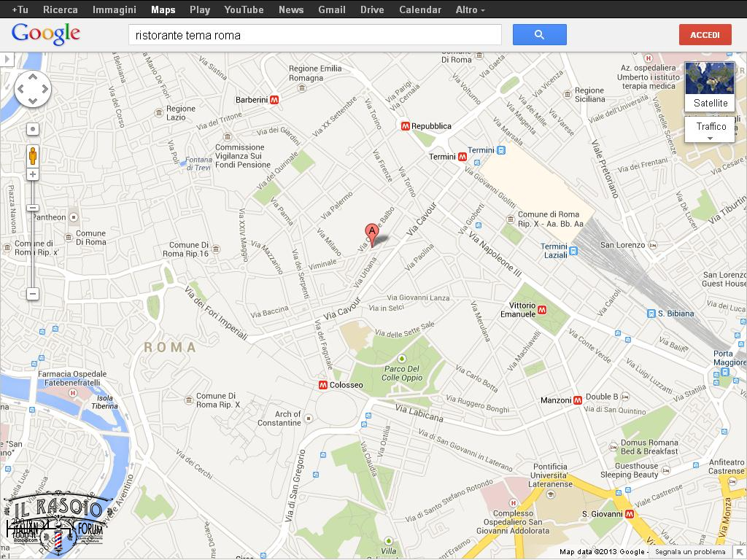Pan the map up with the arrow
The height and width of the screenshot is (560, 747).
[33, 77]
